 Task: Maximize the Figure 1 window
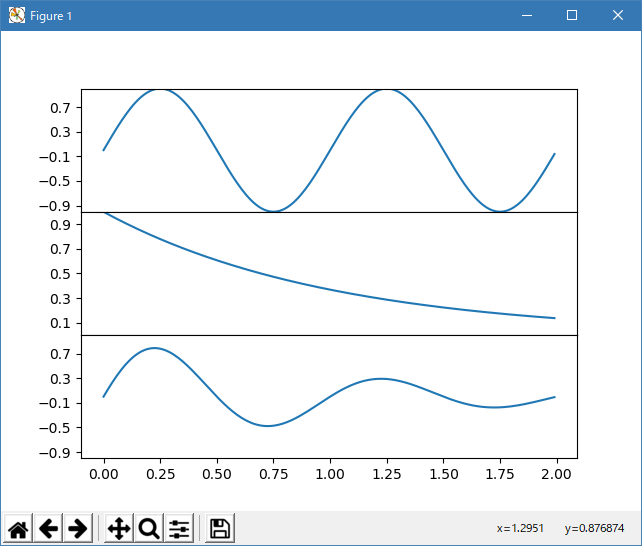tap(572, 16)
